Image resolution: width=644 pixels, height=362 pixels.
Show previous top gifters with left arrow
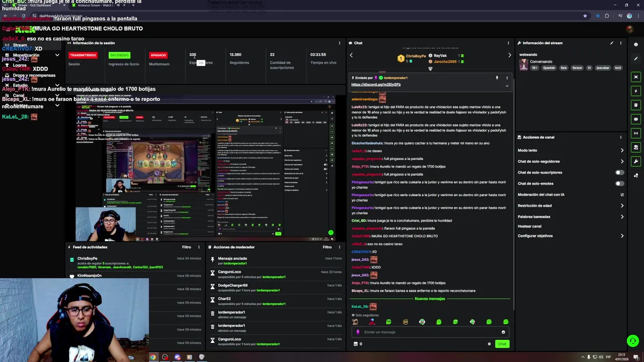(351, 55)
